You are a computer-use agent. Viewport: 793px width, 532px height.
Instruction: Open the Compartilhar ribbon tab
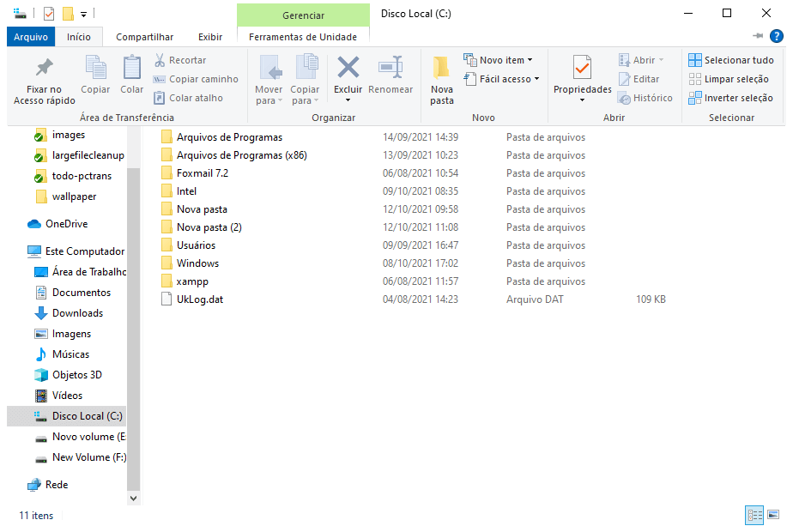point(144,37)
